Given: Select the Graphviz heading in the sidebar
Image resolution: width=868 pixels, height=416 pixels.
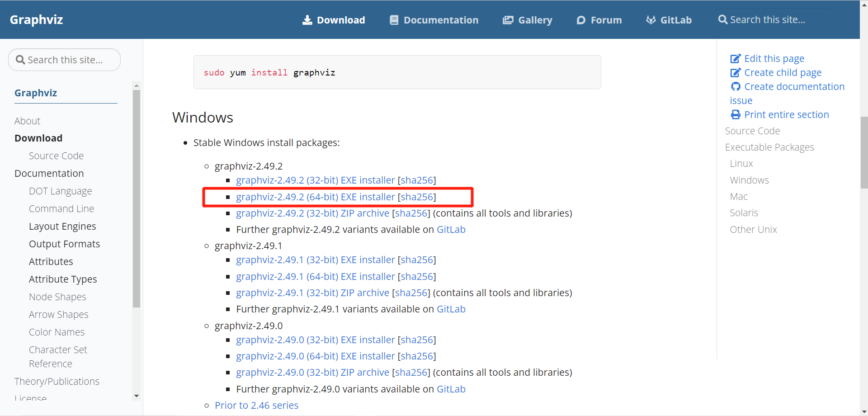Looking at the screenshot, I should point(36,93).
